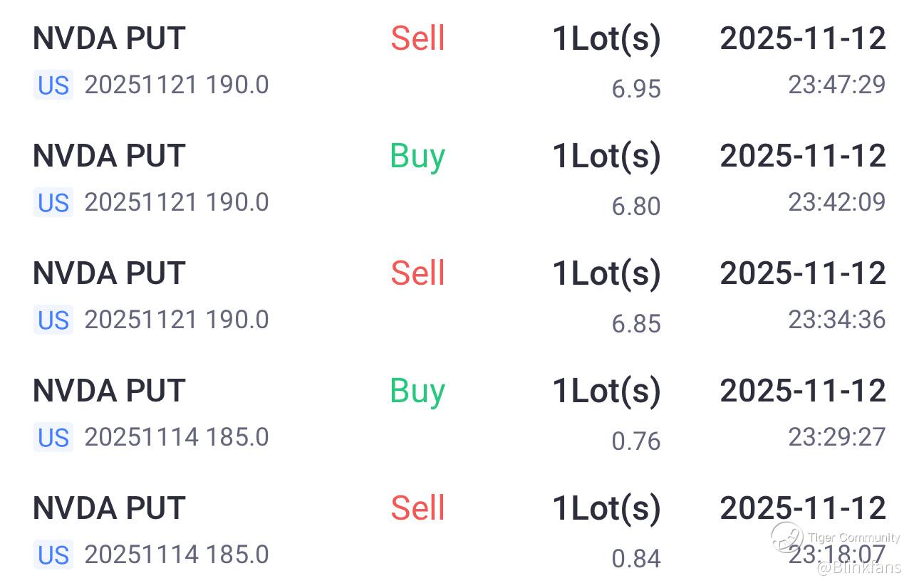Tap the Sell label priced at 0.84

click(x=417, y=508)
